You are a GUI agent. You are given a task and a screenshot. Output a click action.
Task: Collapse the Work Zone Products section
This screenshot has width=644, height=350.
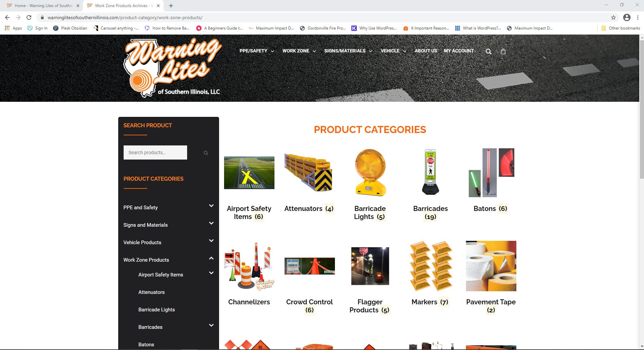click(x=211, y=258)
